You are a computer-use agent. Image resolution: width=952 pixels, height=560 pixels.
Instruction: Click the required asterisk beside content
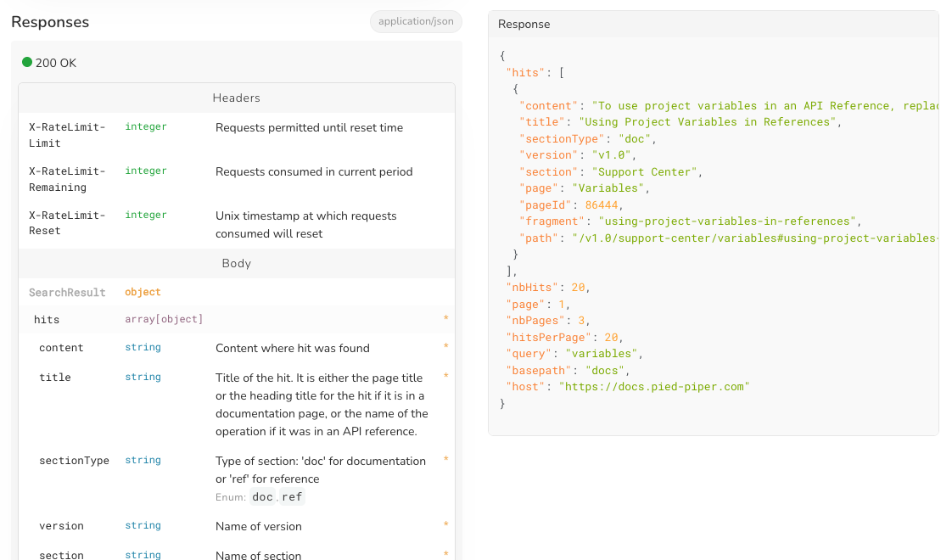pos(445,348)
